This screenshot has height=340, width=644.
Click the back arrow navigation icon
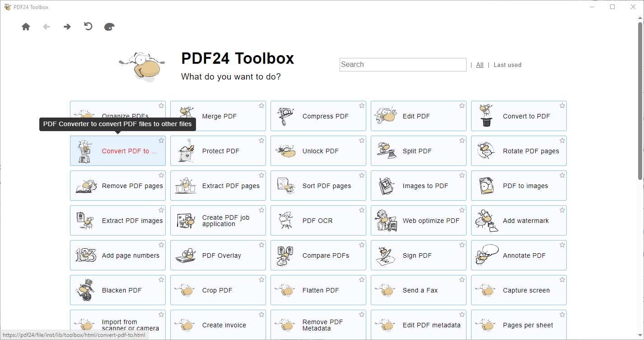click(46, 27)
